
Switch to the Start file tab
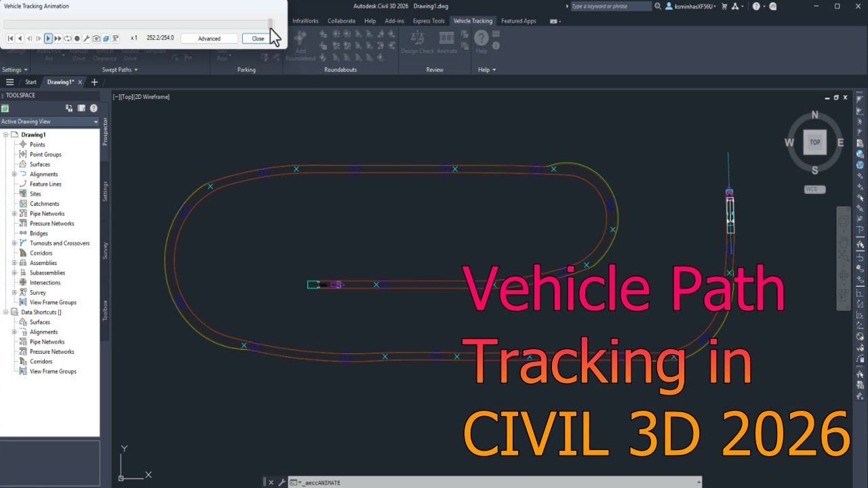click(31, 82)
